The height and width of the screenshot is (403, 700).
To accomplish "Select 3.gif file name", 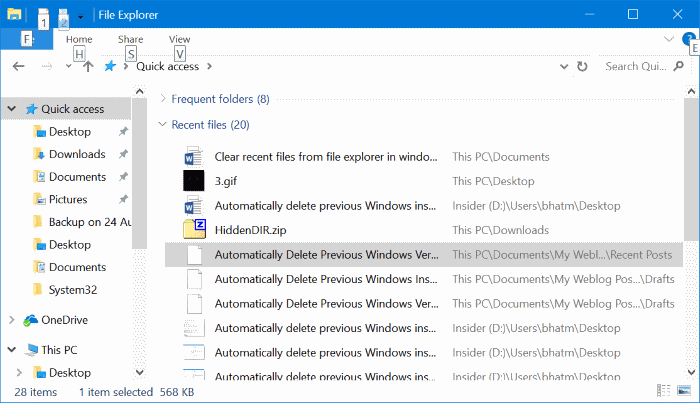I will pyautogui.click(x=226, y=181).
